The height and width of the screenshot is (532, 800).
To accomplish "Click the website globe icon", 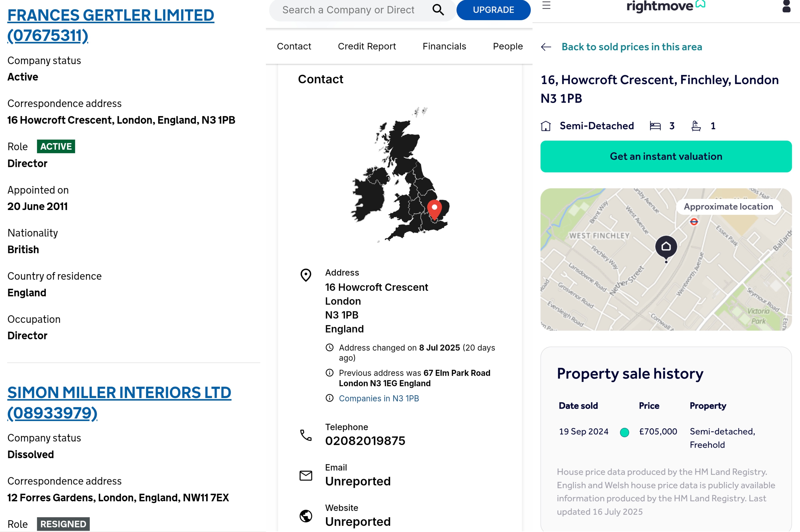I will [306, 516].
